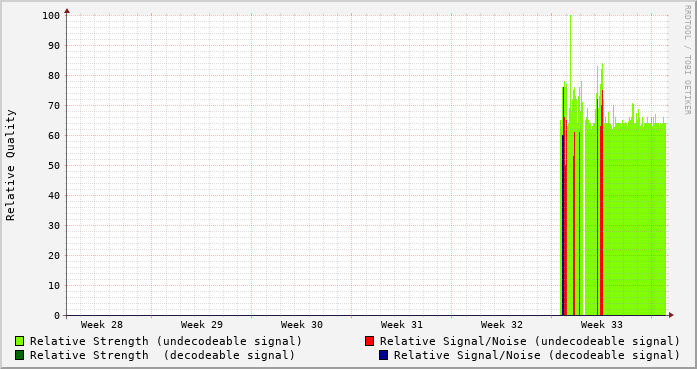Click the blue decodeable signal/noise swatch
697x369 pixels.
click(x=384, y=355)
